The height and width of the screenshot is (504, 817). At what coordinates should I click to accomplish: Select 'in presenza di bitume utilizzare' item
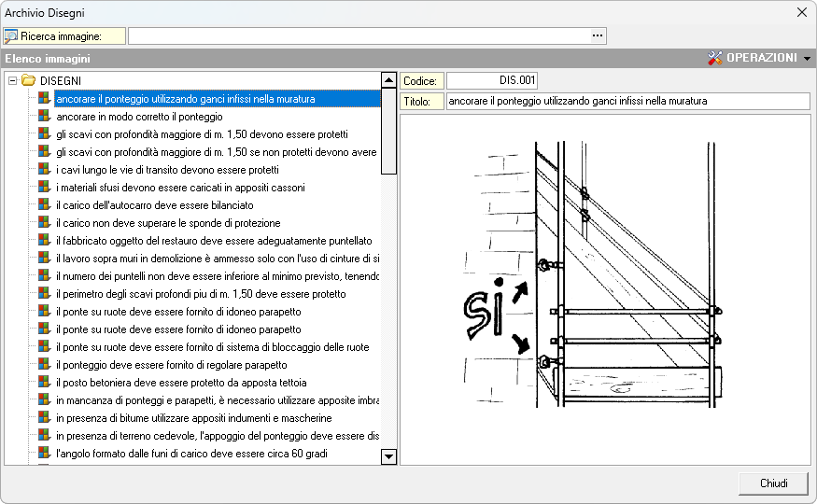tap(193, 418)
